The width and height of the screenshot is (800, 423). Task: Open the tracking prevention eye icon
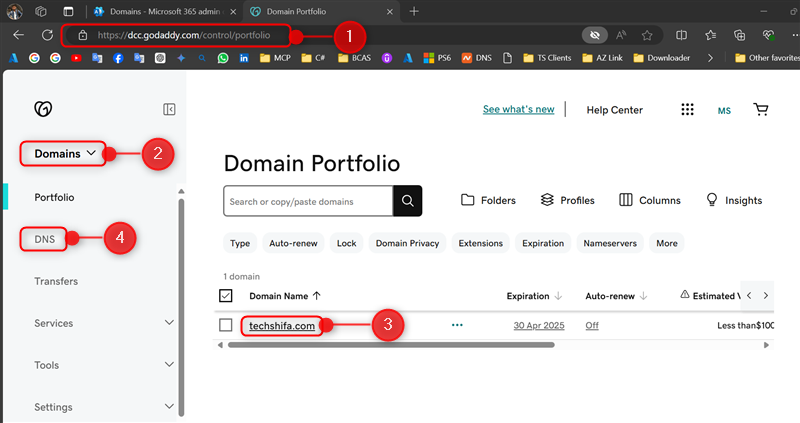tap(594, 35)
